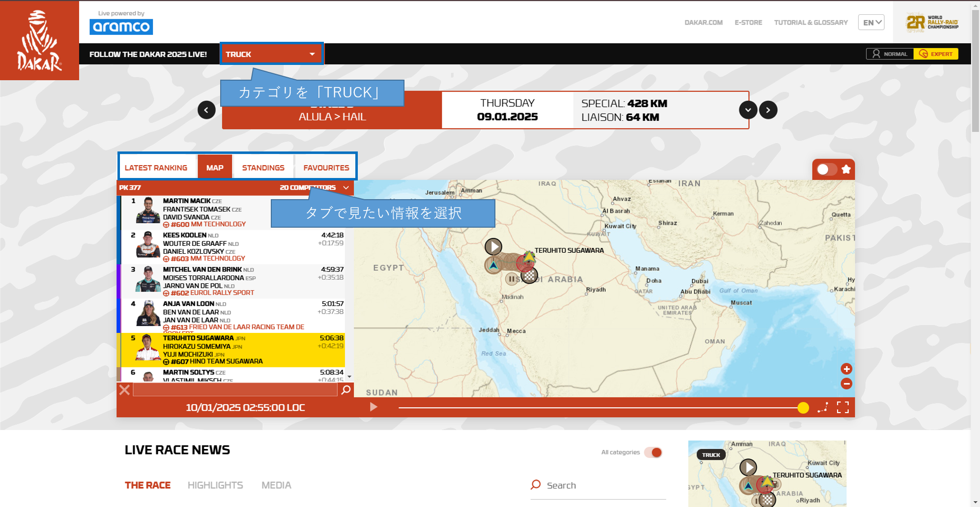The width and height of the screenshot is (980, 507).
Task: Click the competitor search magnifier icon
Action: (346, 390)
